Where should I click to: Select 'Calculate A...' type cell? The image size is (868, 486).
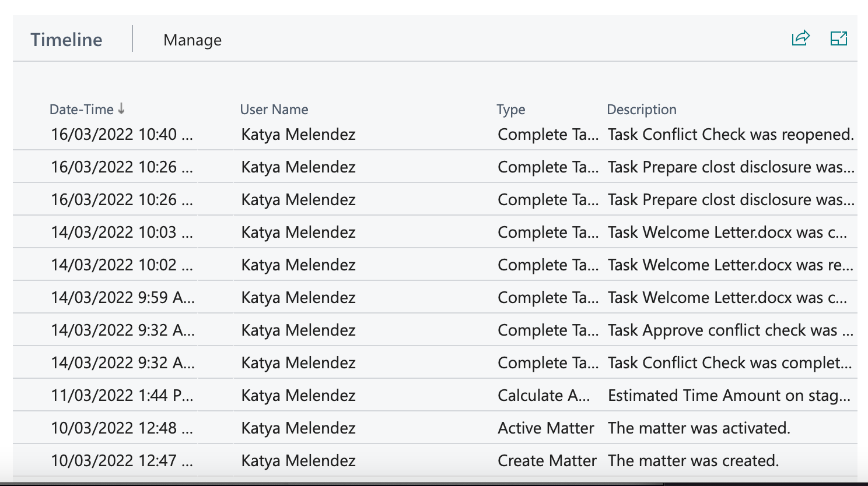[544, 395]
